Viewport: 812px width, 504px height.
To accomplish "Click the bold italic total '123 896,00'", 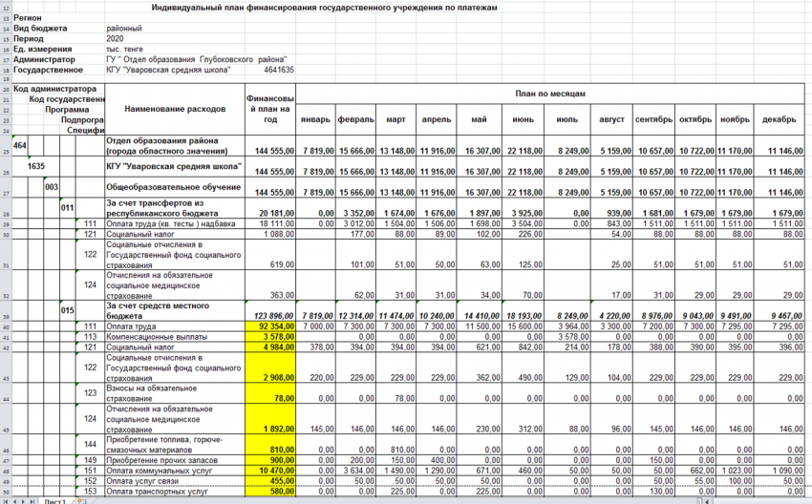I will coord(269,310).
